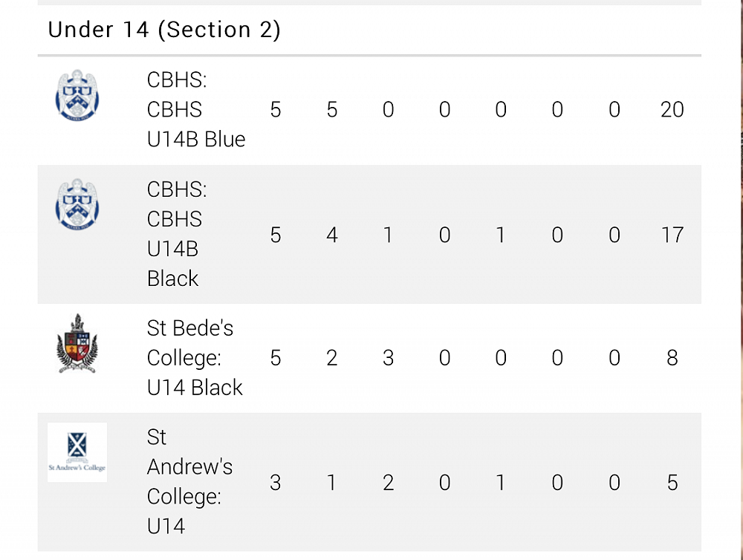Select the value 5 in St Bede's College row
743x560 pixels.
point(276,358)
